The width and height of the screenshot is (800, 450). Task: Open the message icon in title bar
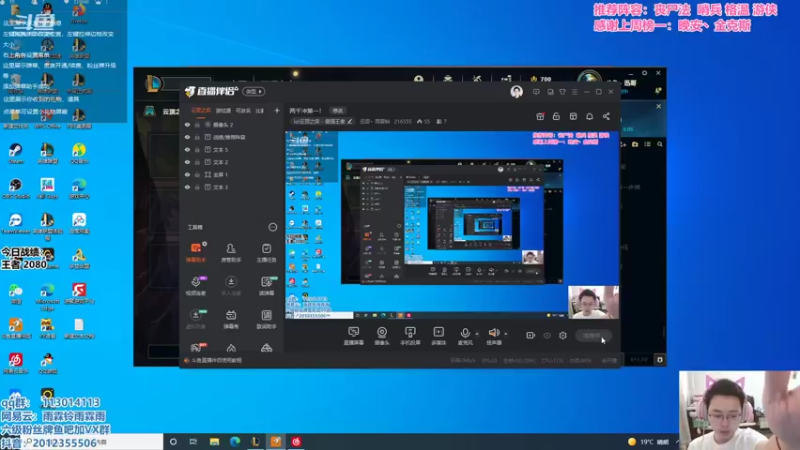tap(536, 92)
